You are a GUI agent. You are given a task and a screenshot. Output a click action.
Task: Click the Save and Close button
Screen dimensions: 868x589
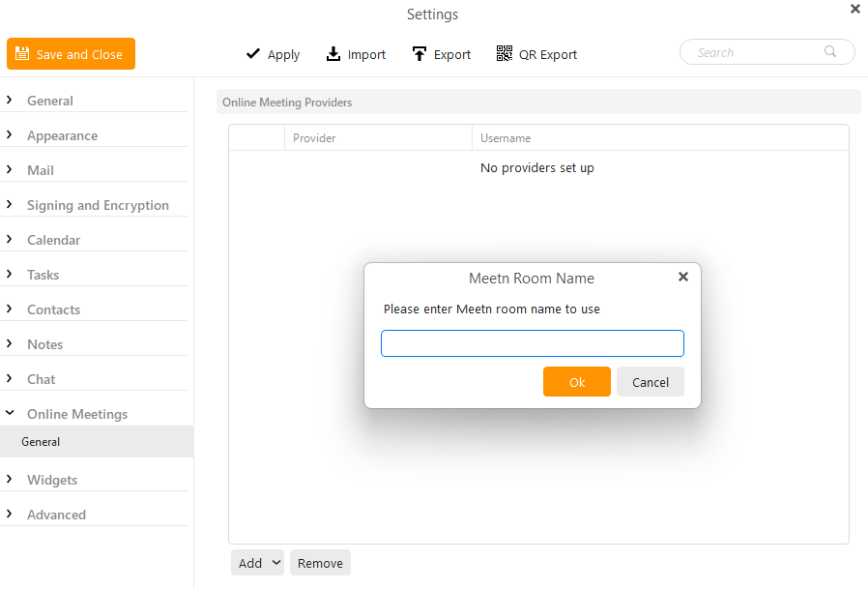pos(71,54)
